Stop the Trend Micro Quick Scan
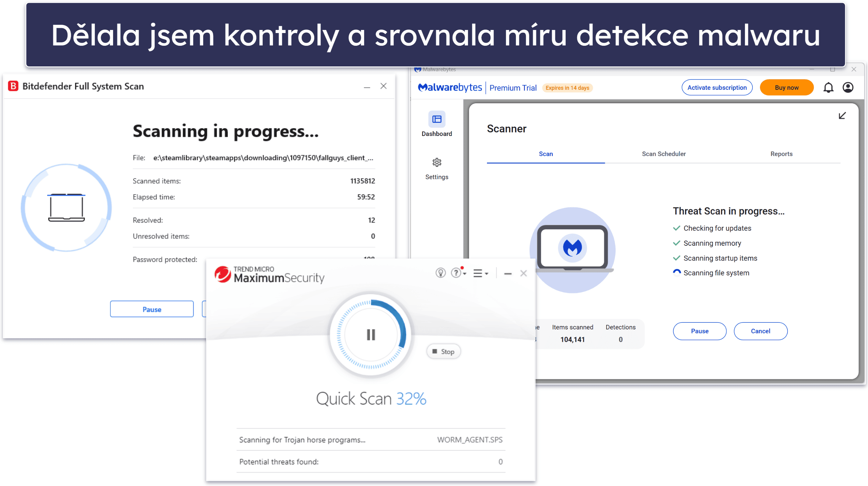Screen dimensions: 868x486 point(443,351)
